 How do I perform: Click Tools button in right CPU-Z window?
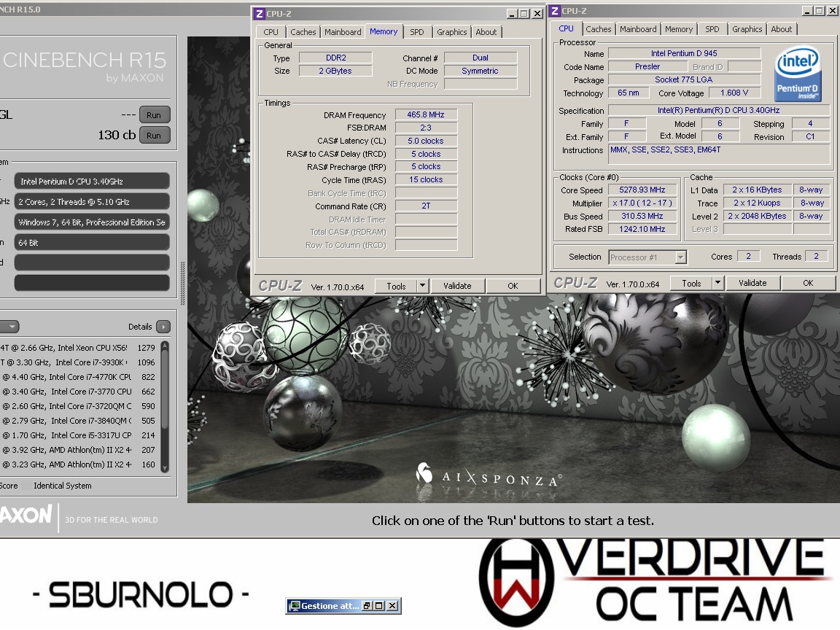[x=691, y=284]
